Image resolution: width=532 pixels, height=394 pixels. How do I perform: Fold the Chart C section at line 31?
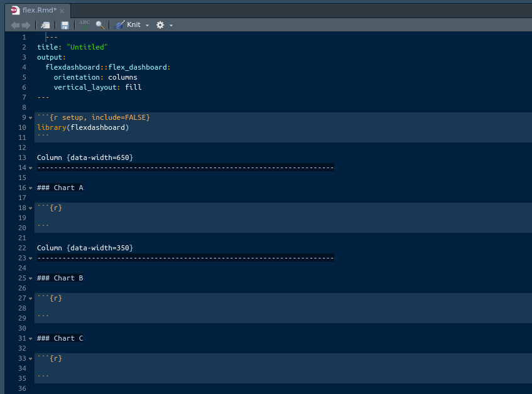click(x=30, y=339)
